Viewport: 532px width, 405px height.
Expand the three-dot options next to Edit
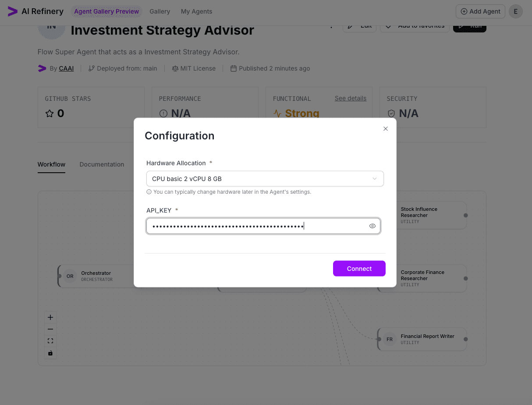[x=331, y=26]
